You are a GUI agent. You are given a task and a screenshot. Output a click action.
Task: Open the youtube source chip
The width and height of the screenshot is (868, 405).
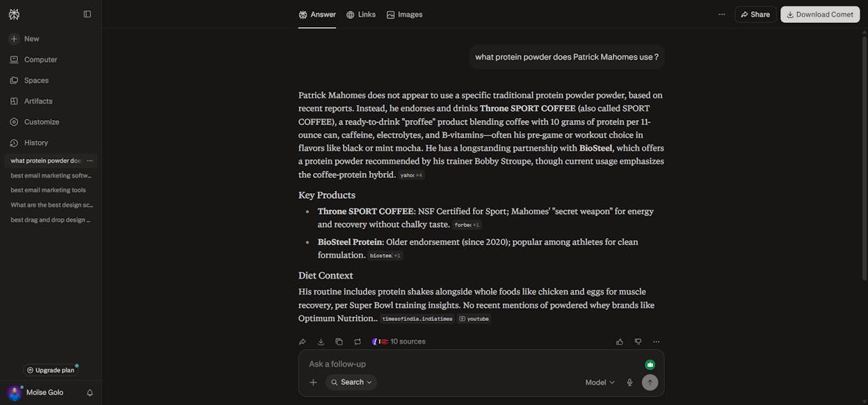(474, 319)
